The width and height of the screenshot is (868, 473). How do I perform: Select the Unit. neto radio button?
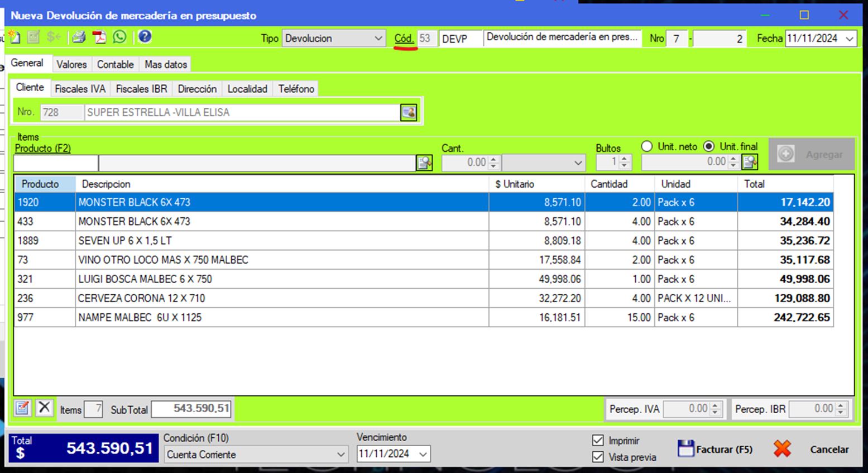pos(647,146)
